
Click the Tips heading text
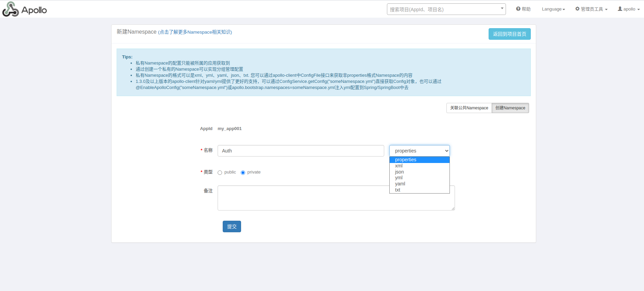(x=127, y=57)
